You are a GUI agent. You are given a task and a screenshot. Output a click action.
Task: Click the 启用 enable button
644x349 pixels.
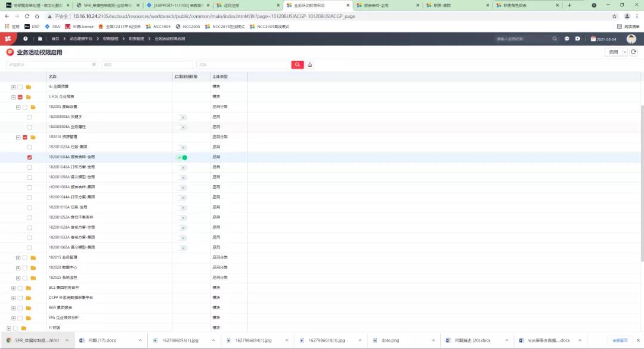tap(614, 52)
